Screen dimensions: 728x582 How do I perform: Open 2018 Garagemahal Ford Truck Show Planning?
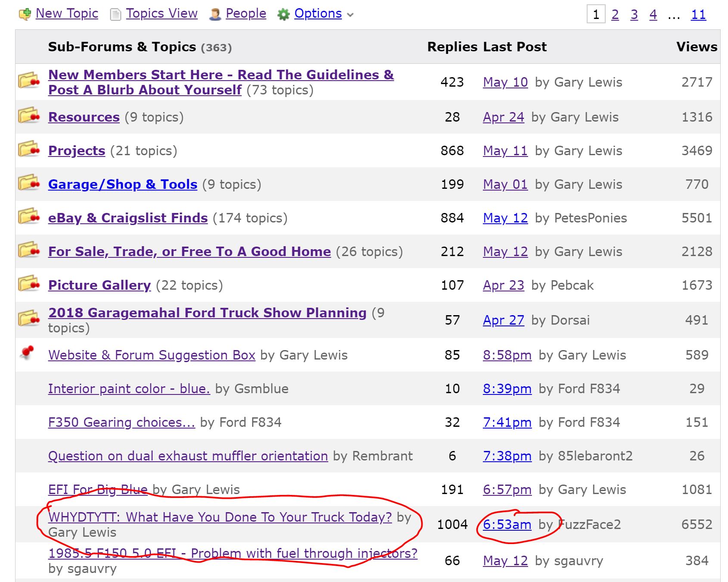tap(207, 313)
